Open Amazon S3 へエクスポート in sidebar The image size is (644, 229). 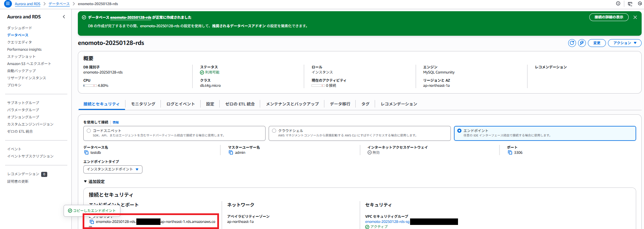[29, 64]
